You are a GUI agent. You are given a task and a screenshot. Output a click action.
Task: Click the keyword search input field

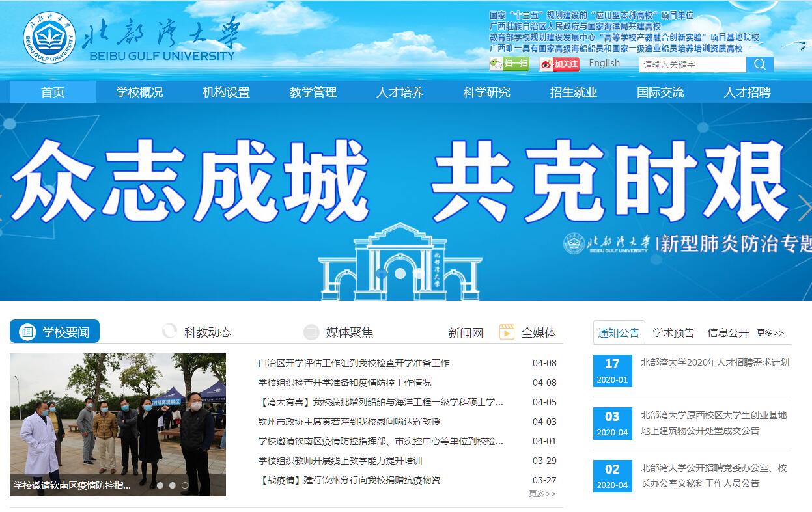pos(692,64)
